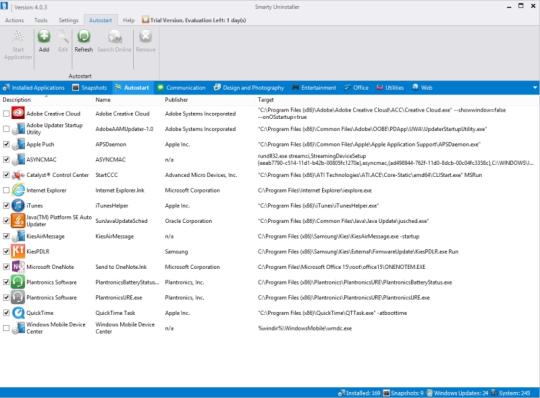Open the Help menu
The image size is (540, 398).
128,20
